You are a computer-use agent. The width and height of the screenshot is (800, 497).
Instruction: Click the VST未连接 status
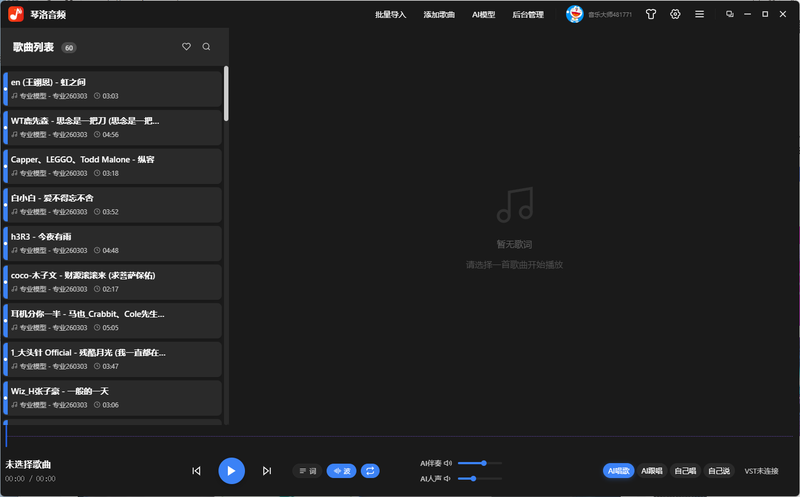coord(761,471)
